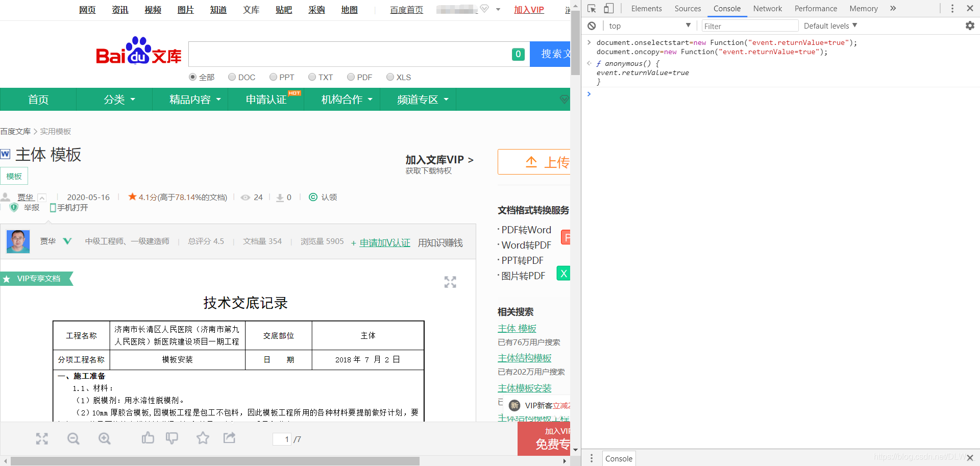
Task: Select the 全部 radio button
Action: (x=192, y=77)
